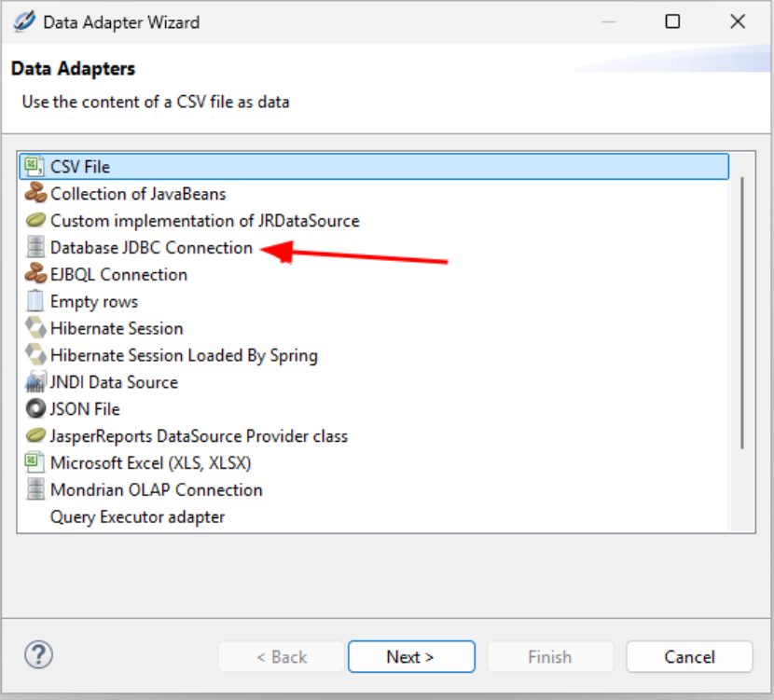Click the Collection of JavaBeans bean icon

point(35,194)
